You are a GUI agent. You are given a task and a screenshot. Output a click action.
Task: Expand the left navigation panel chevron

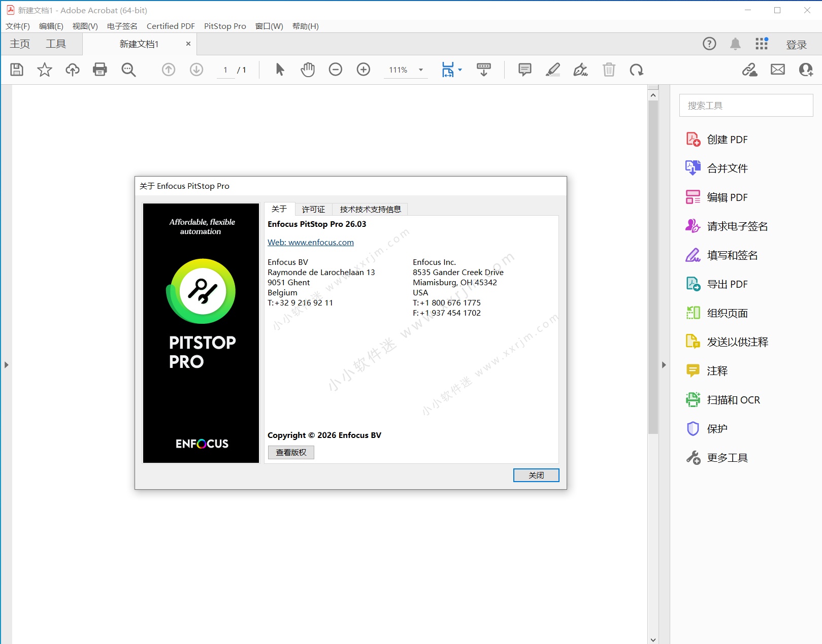click(7, 364)
